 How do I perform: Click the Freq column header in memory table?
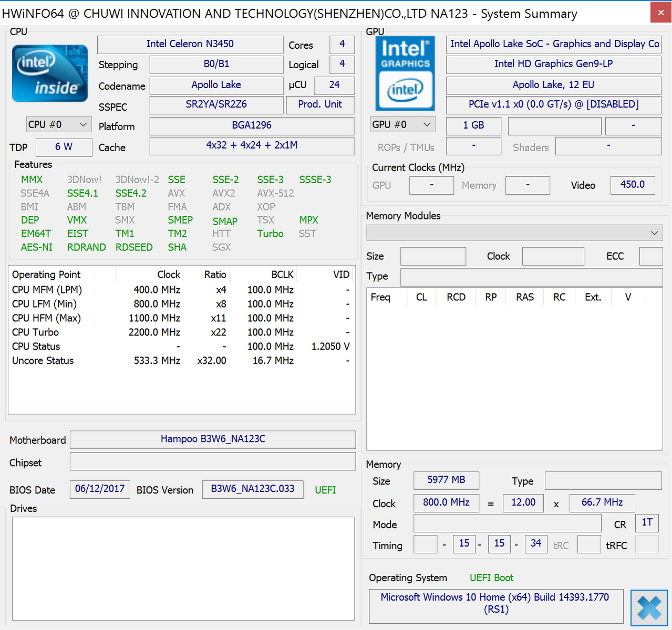point(386,297)
